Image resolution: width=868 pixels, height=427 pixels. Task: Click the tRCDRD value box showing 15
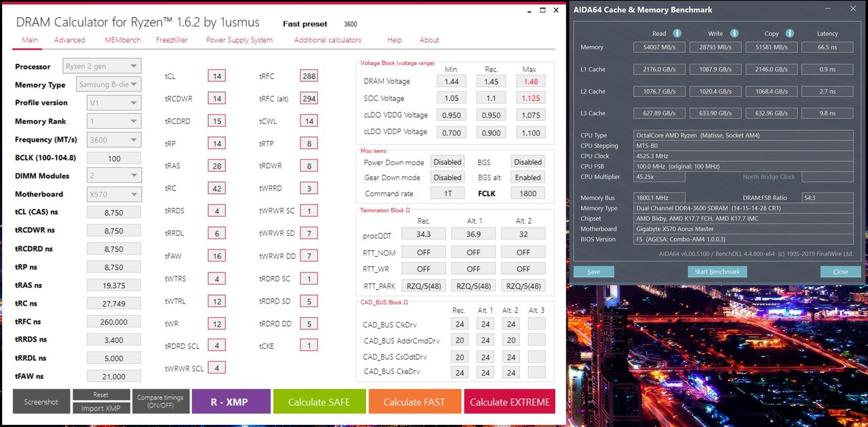217,121
